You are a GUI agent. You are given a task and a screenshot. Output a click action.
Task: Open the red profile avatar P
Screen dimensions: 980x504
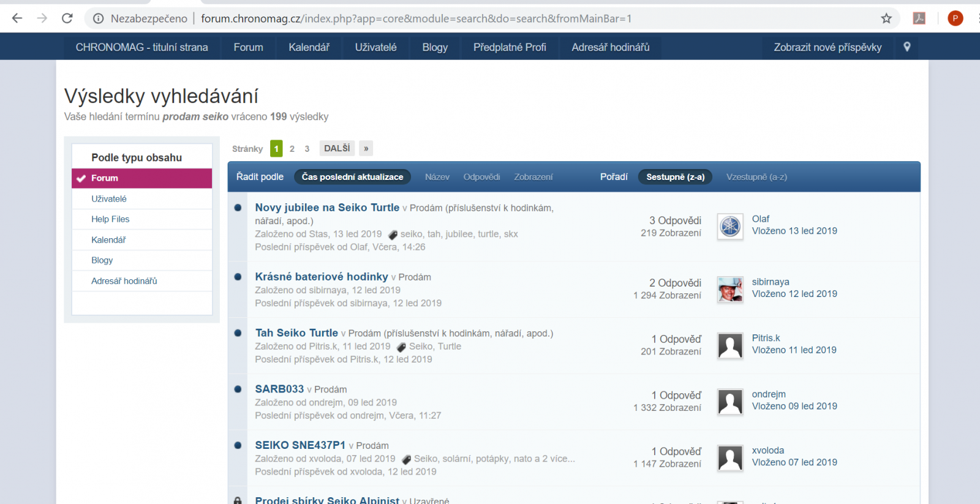(955, 18)
